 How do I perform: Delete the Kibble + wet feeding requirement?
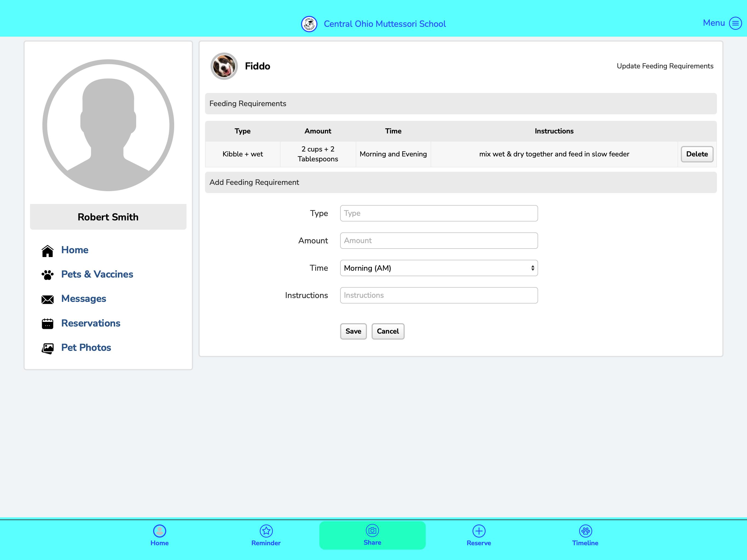click(697, 154)
